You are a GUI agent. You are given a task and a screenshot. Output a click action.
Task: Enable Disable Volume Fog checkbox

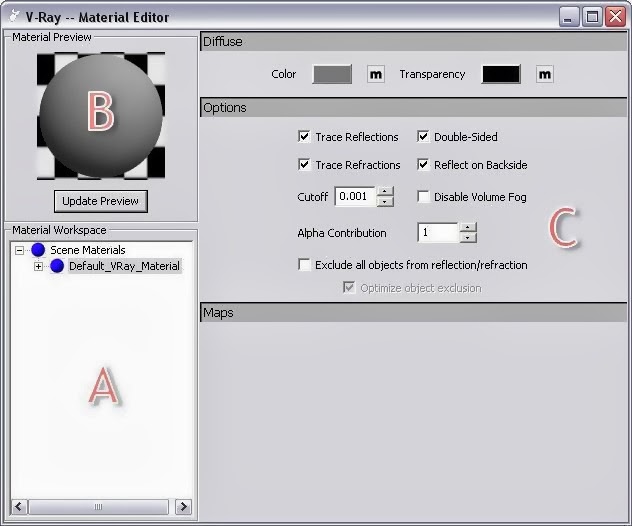pyautogui.click(x=423, y=197)
